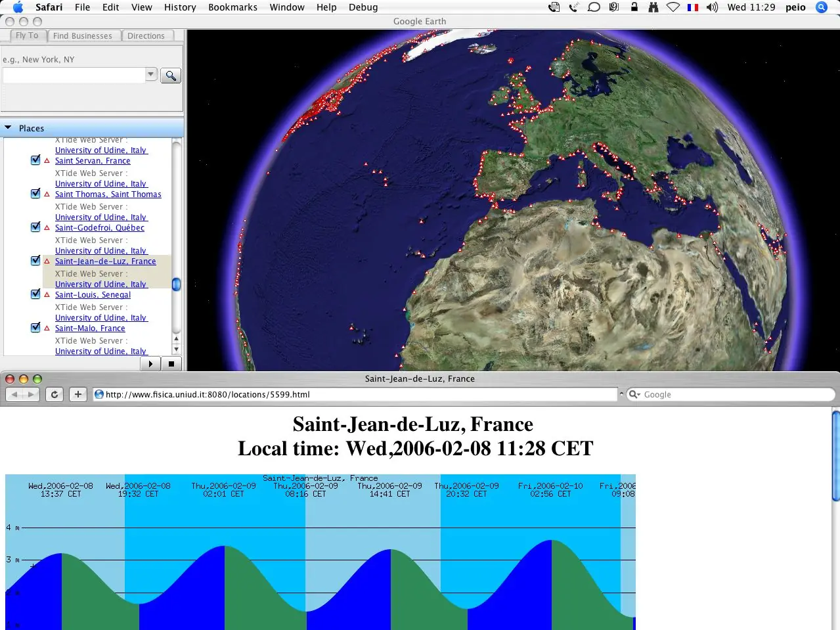840x630 pixels.
Task: Uncheck the Saint Servan, France checkbox
Action: [x=35, y=160]
